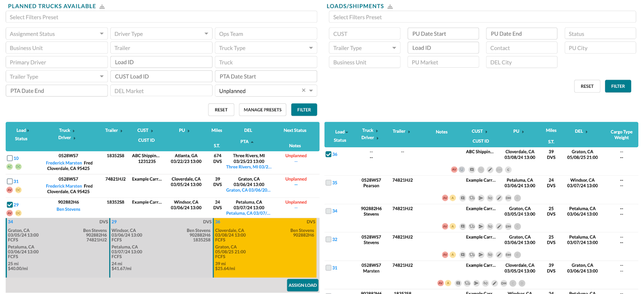Image resolution: width=644 pixels, height=294 pixels.
Task: Click the send arrow icon for load 35
Action: coord(481,198)
